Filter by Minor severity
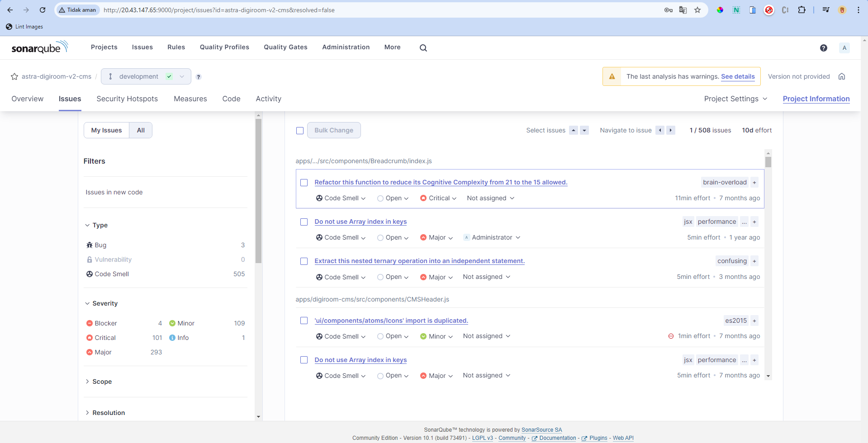 [207, 323]
